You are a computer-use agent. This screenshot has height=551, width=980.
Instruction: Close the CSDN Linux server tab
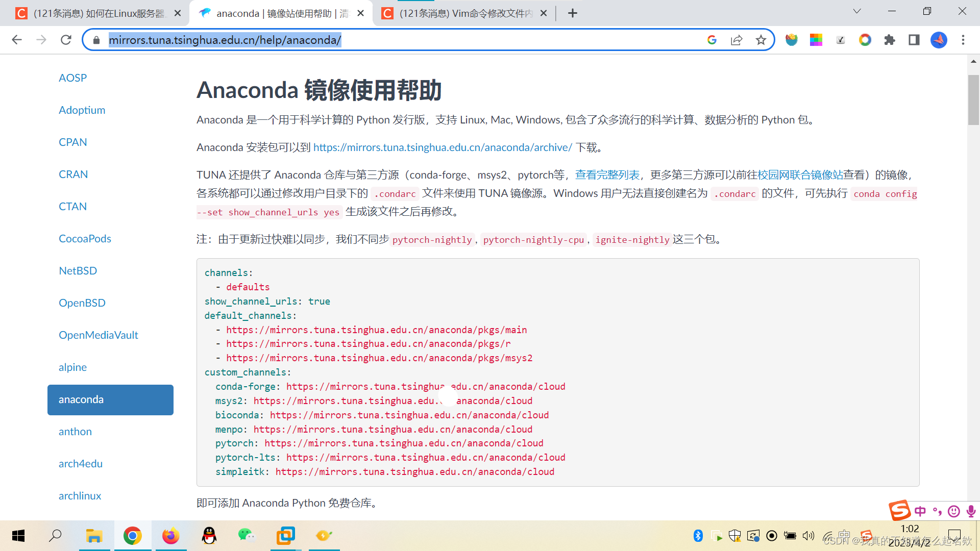178,13
